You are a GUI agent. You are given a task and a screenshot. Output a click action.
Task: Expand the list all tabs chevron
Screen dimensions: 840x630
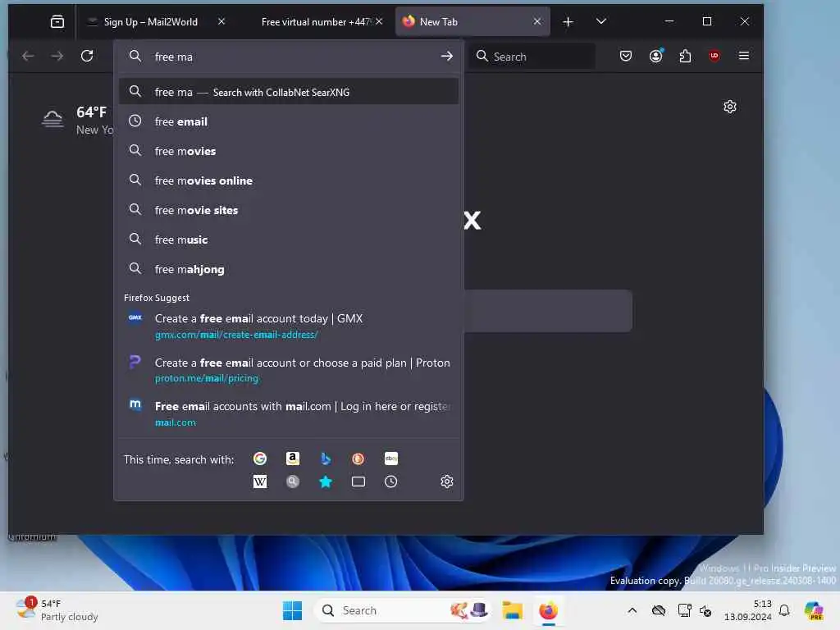click(x=601, y=21)
